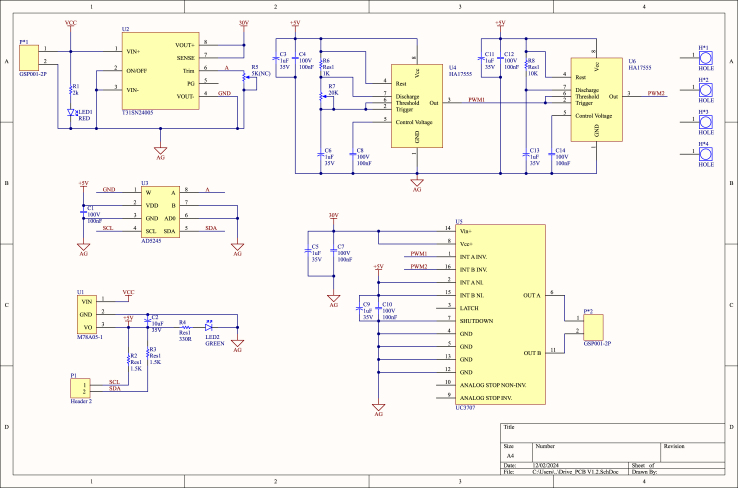Select the U5 UC3707 driver block

click(500, 314)
